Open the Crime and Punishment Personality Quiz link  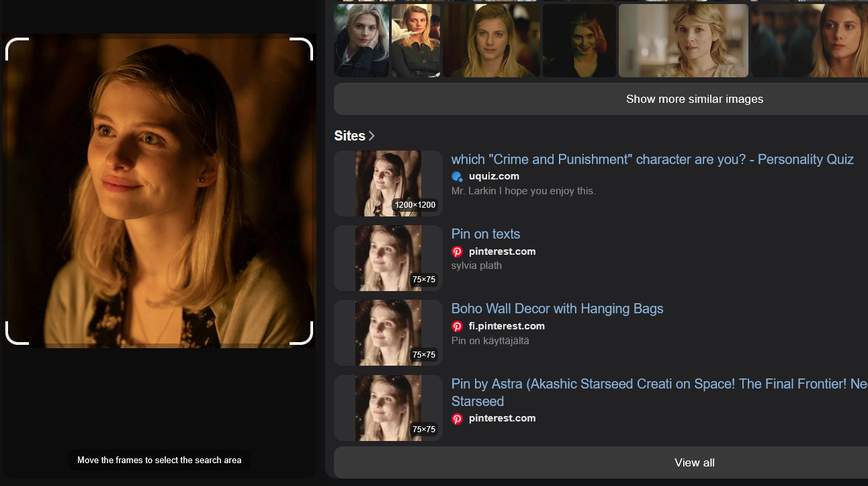[x=652, y=159]
